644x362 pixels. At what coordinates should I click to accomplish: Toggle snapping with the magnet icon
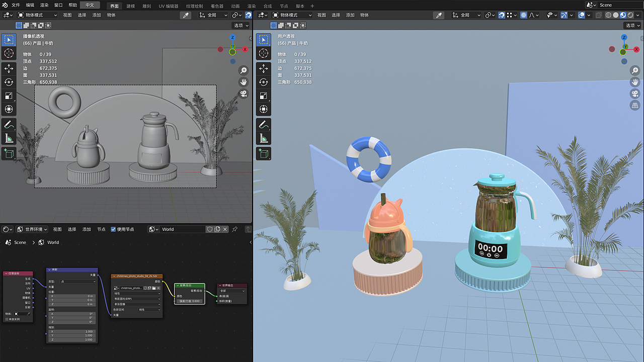501,15
